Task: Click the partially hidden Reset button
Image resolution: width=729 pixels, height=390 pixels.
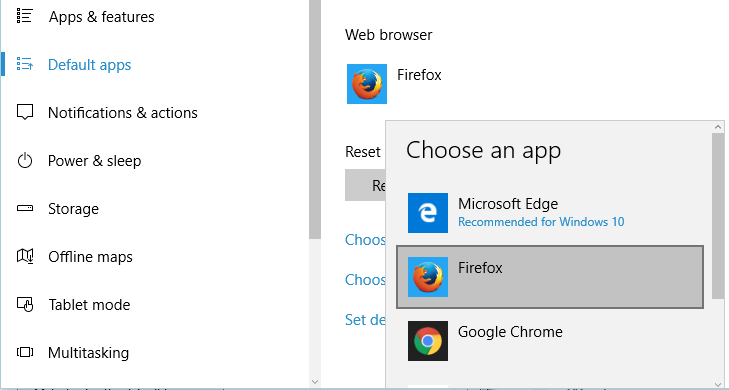Action: (x=365, y=185)
